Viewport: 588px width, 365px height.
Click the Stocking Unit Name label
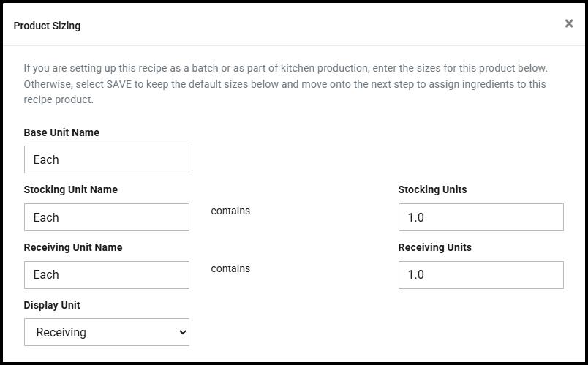pyautogui.click(x=70, y=189)
